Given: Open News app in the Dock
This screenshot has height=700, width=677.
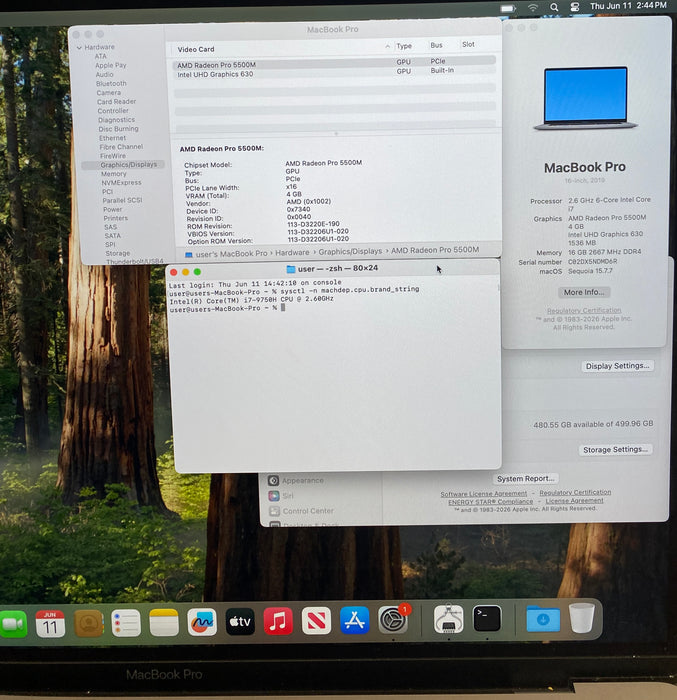Looking at the screenshot, I should coord(316,620).
